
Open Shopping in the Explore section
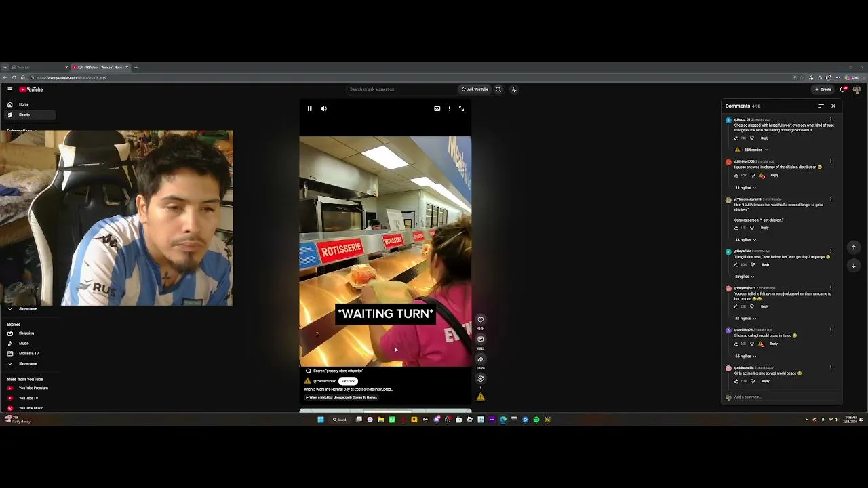click(30, 333)
